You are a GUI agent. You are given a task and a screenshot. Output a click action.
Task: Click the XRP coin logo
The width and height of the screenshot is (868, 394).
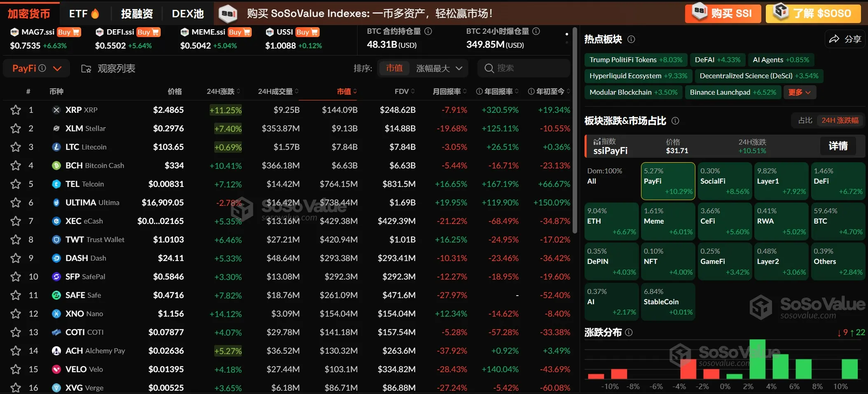click(x=56, y=110)
